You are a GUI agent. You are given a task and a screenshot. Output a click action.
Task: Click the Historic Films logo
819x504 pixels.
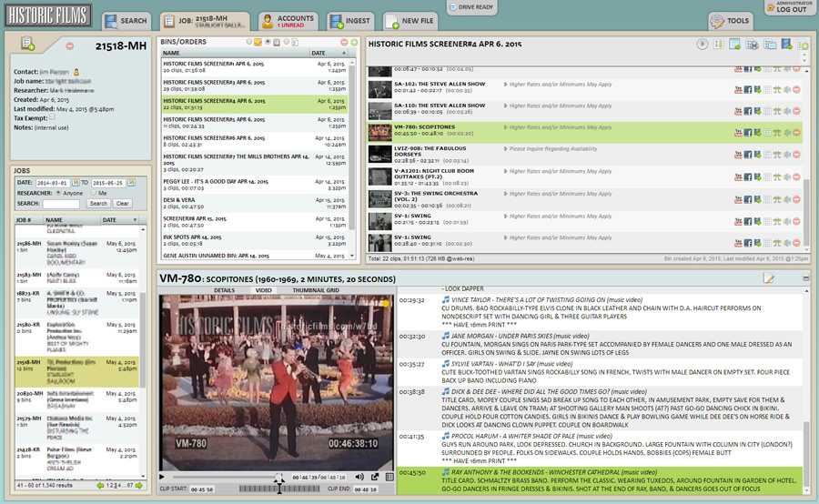(x=47, y=15)
